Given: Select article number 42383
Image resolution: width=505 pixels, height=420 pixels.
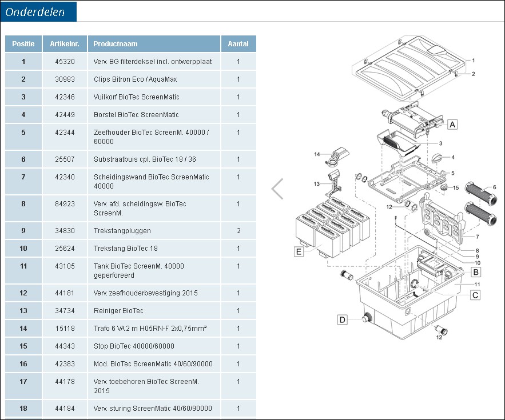Looking at the screenshot, I should (65, 363).
